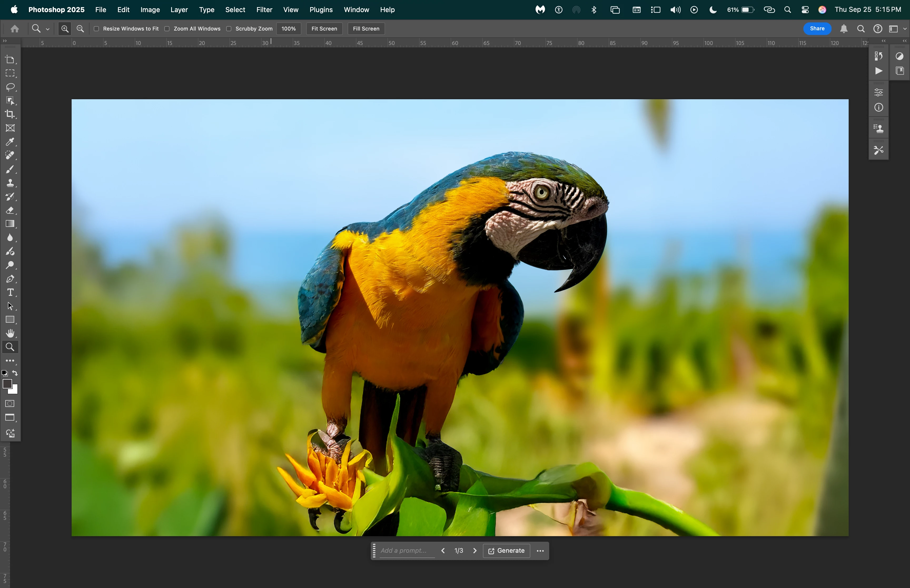The width and height of the screenshot is (910, 588).
Task: Click the Zoom Out magnifier icon
Action: point(80,29)
